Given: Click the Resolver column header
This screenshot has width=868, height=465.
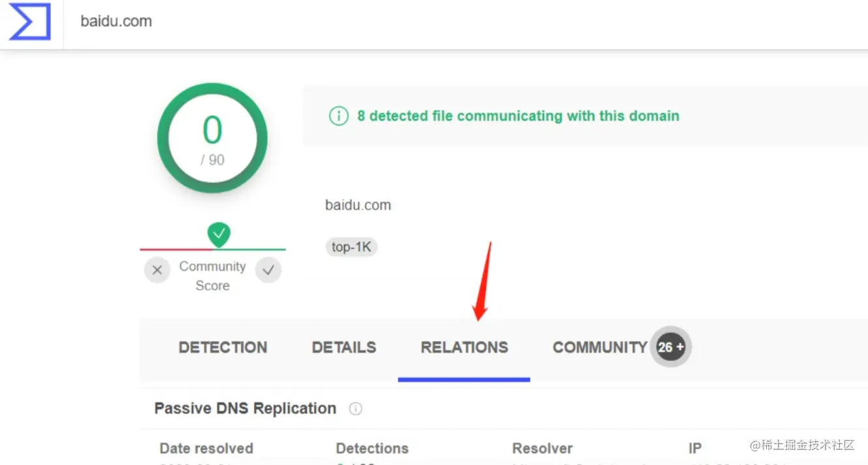Looking at the screenshot, I should tap(542, 449).
